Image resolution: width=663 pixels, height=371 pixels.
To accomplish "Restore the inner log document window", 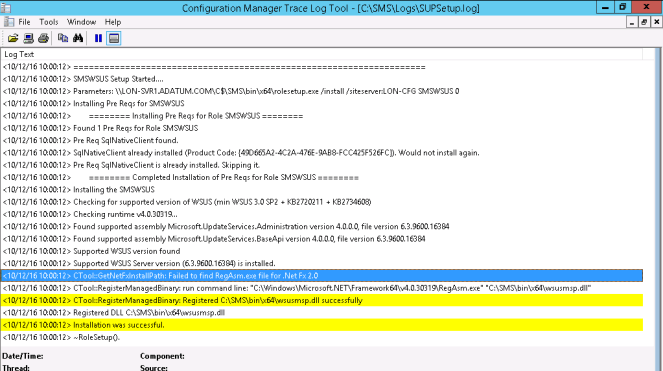I will [644, 22].
